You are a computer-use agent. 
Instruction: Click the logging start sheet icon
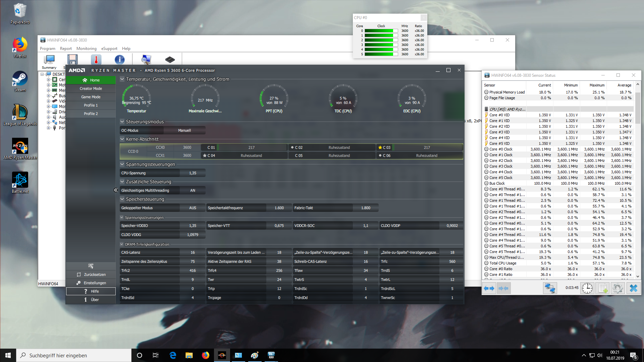tap(602, 288)
